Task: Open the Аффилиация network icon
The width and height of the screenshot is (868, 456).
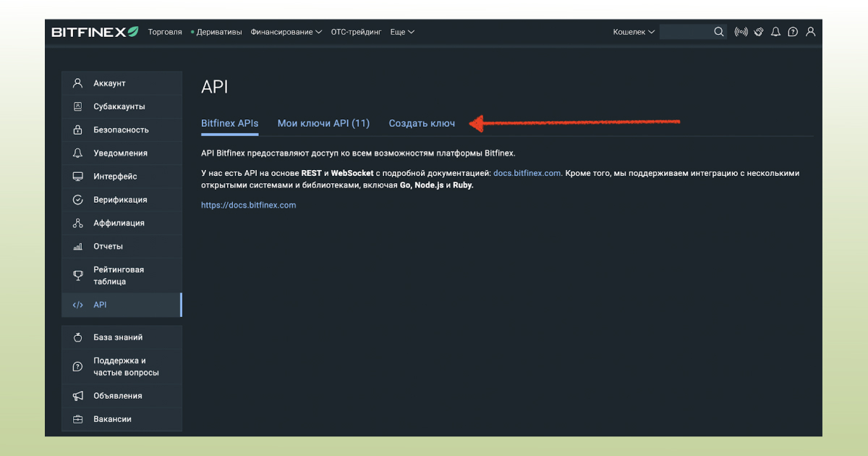Action: click(77, 222)
